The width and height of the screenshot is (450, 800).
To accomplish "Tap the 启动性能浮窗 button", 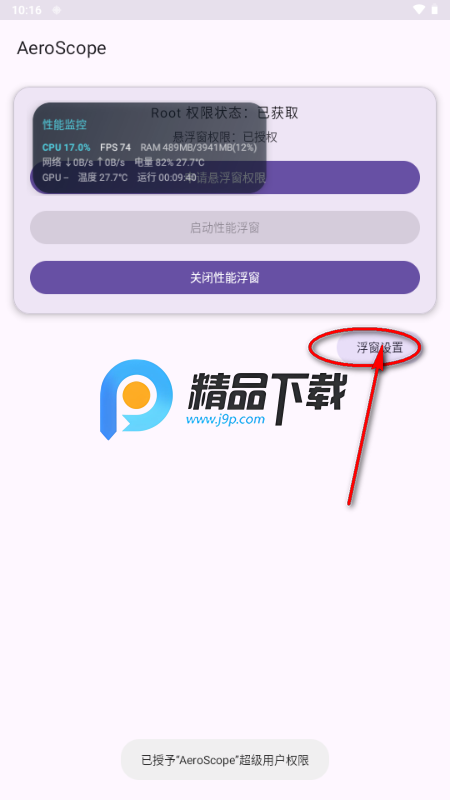I will [225, 228].
